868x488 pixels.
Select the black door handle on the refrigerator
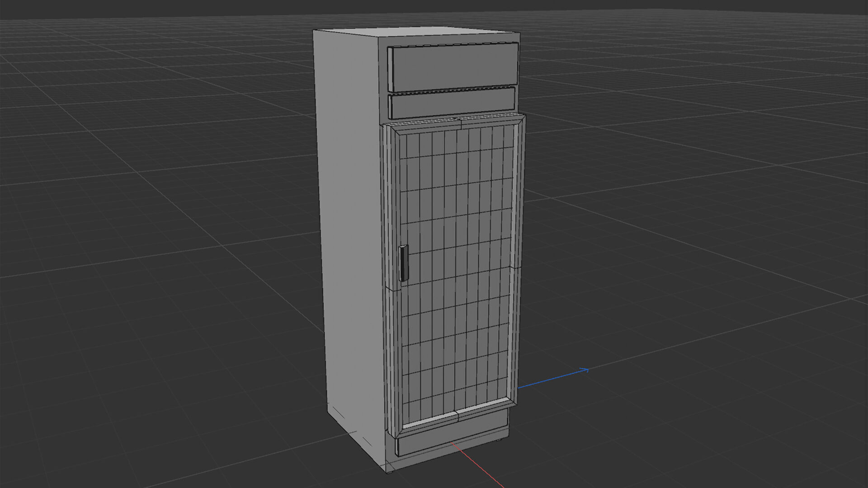point(404,263)
